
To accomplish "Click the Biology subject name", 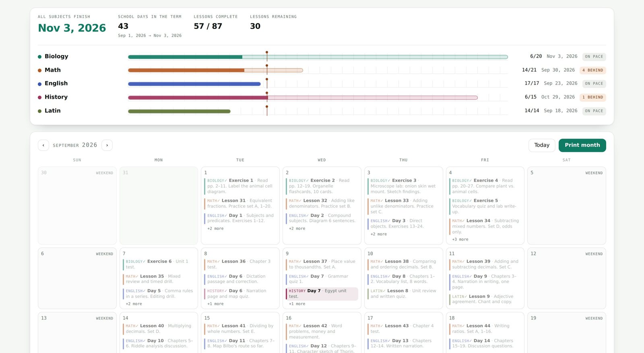I will tap(56, 56).
